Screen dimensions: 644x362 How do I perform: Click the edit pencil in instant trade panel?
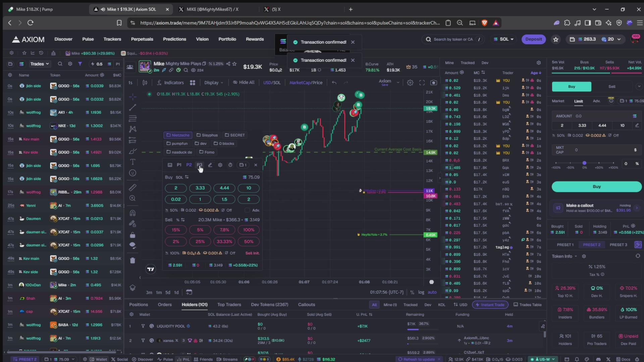coord(210,165)
